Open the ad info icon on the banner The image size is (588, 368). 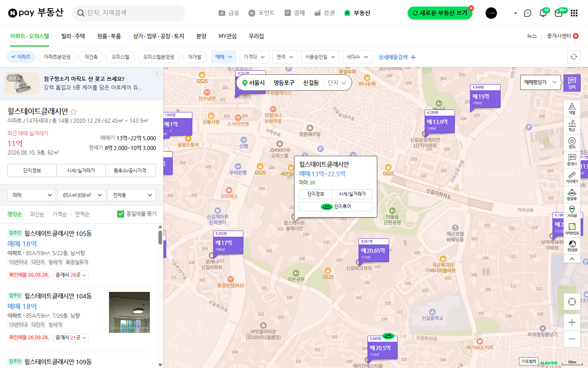(157, 73)
